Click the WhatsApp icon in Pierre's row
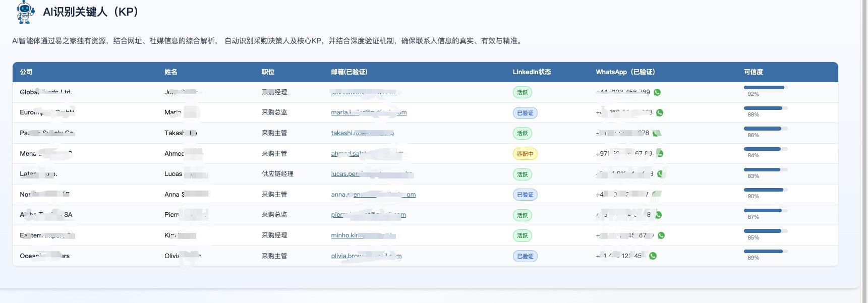This screenshot has width=868, height=303. coord(658,215)
